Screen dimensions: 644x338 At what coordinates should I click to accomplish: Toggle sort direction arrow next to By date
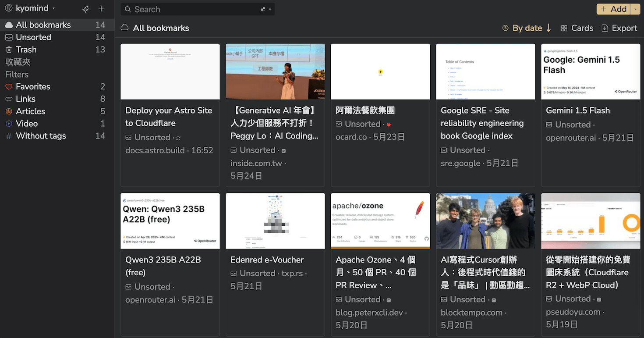(548, 28)
